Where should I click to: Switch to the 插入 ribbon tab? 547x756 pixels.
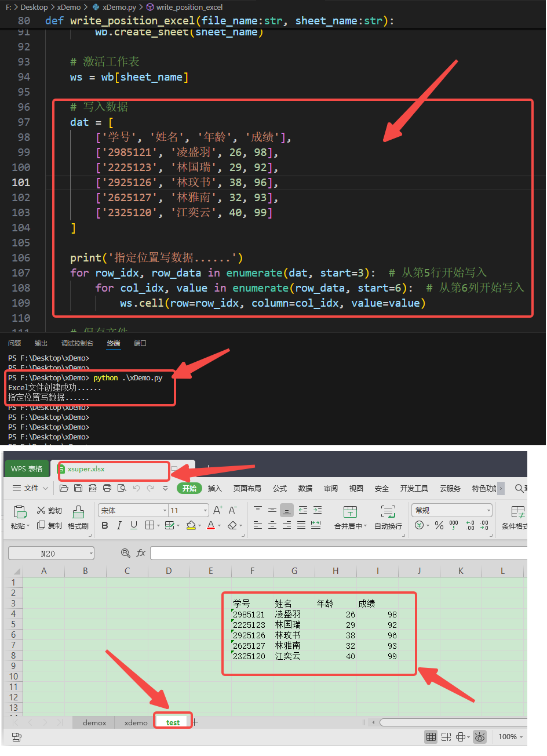[x=215, y=488]
